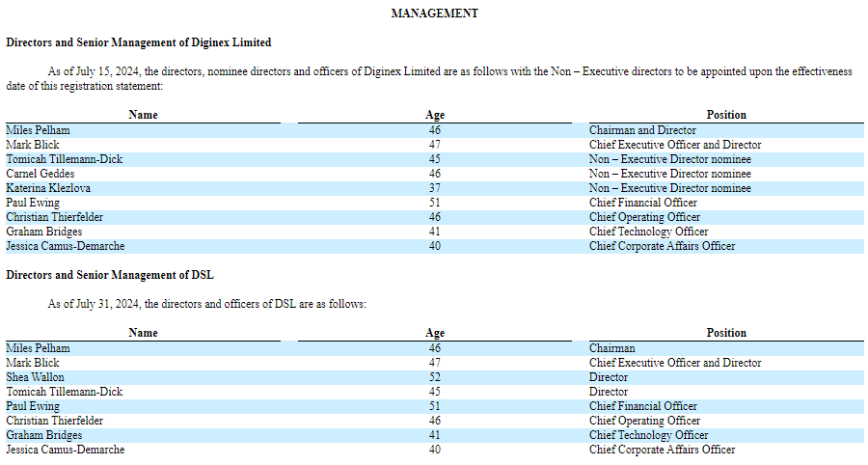Image resolution: width=868 pixels, height=465 pixels.
Task: Click age 47 for Mark Blick, Diginex Limited table
Action: (x=435, y=145)
